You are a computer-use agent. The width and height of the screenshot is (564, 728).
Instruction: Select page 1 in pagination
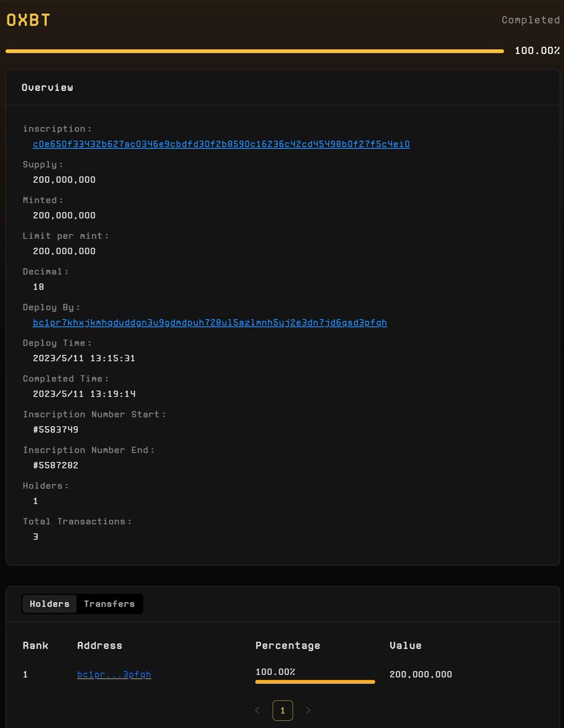click(283, 710)
